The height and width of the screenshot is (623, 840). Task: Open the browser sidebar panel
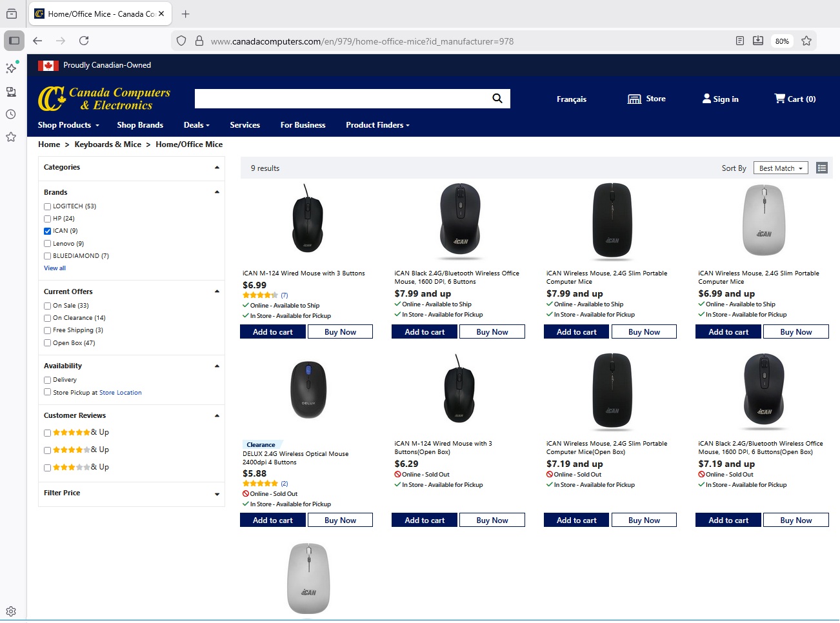(x=14, y=41)
